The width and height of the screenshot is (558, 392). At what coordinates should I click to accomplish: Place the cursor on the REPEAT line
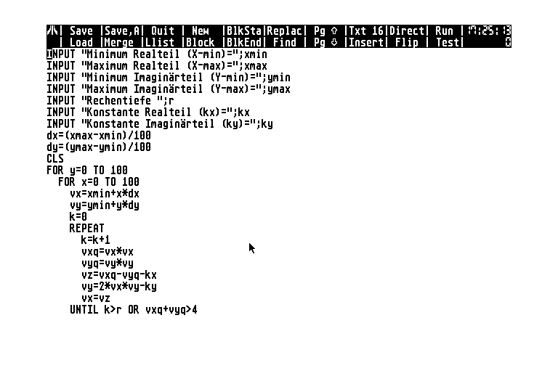coord(87,228)
